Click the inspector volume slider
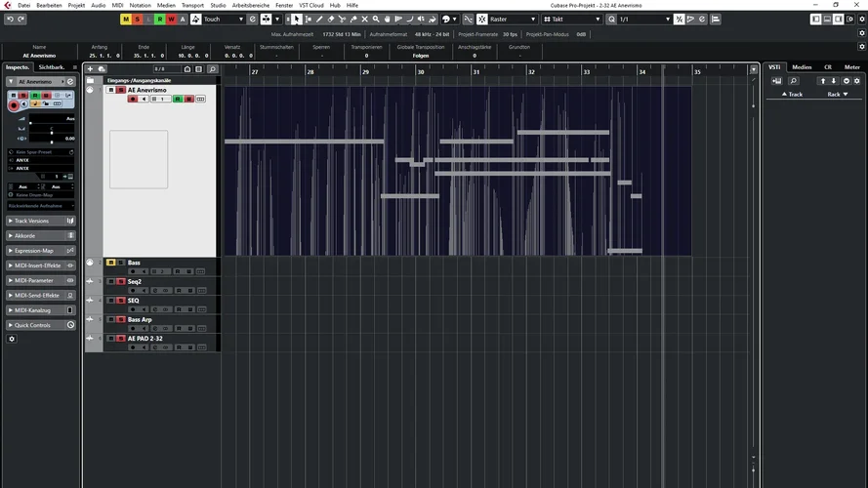868x488 pixels. pos(52,124)
